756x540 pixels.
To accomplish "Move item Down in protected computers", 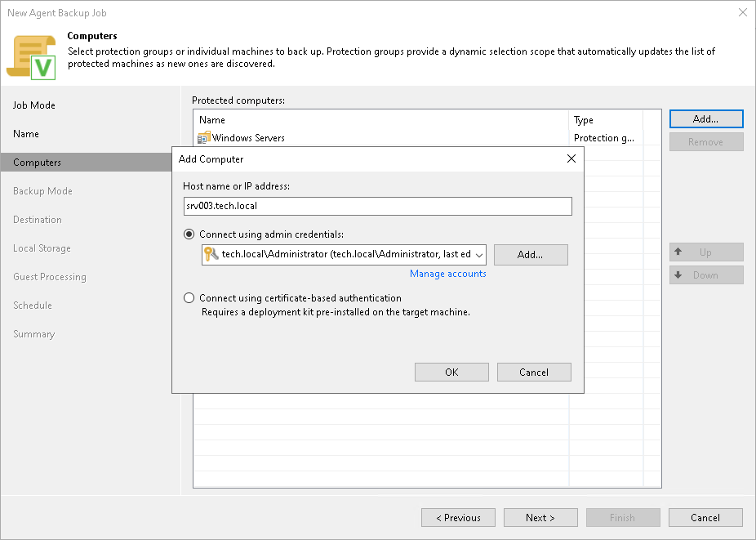I will tap(706, 275).
